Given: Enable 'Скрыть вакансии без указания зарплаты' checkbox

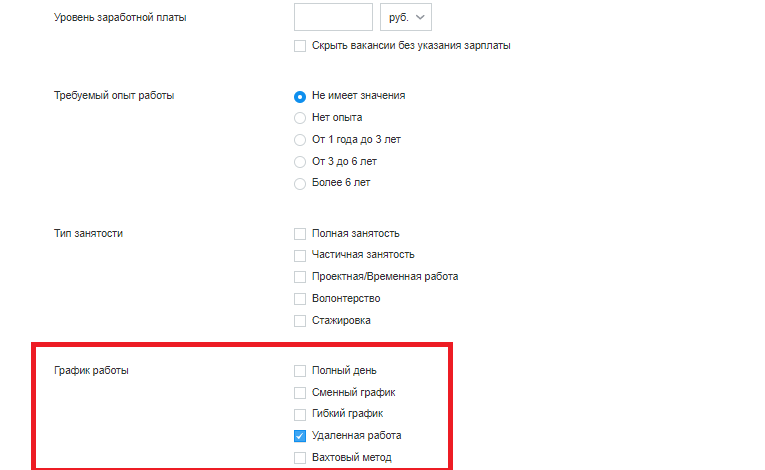Looking at the screenshot, I should point(300,46).
